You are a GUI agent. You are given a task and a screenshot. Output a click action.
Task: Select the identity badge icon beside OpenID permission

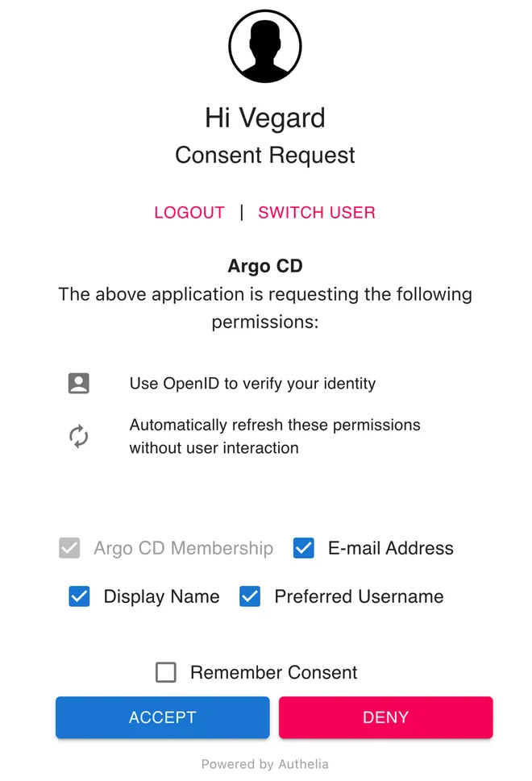(x=78, y=383)
